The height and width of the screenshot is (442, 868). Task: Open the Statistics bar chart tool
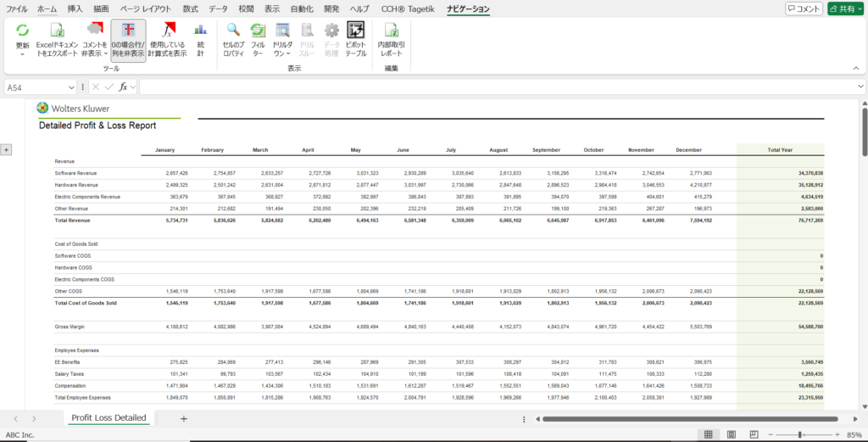click(201, 31)
